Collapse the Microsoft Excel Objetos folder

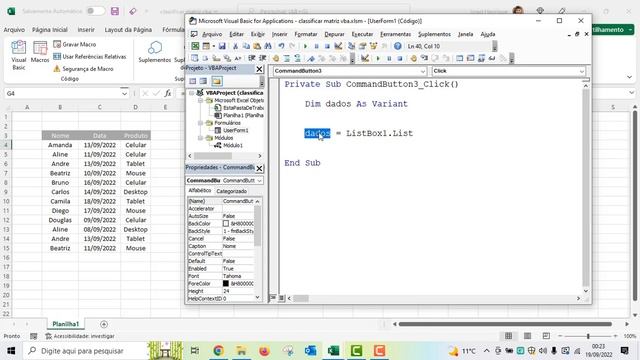pos(200,100)
